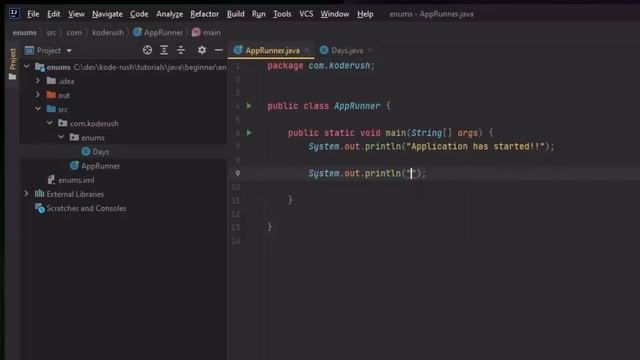Image resolution: width=640 pixels, height=360 pixels.
Task: Toggle the Project tool window stripe button
Action: [x=13, y=64]
